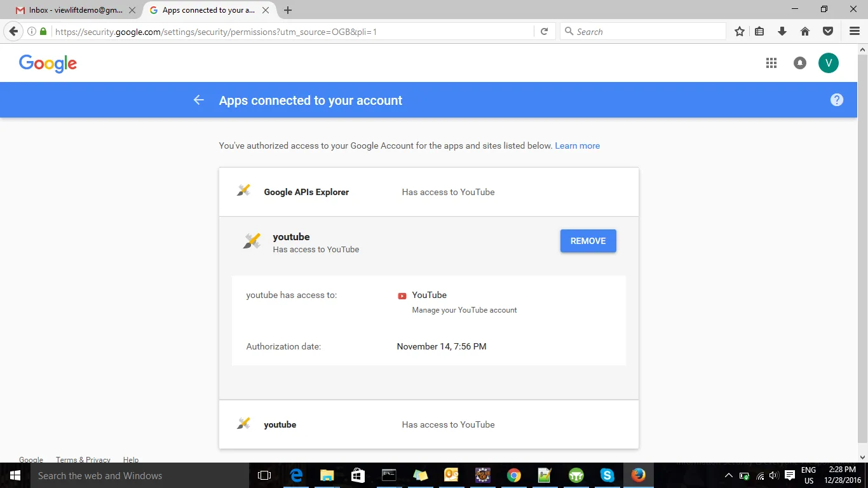Viewport: 868px width, 488px height.
Task: Open Windows Store from the taskbar
Action: tap(358, 475)
